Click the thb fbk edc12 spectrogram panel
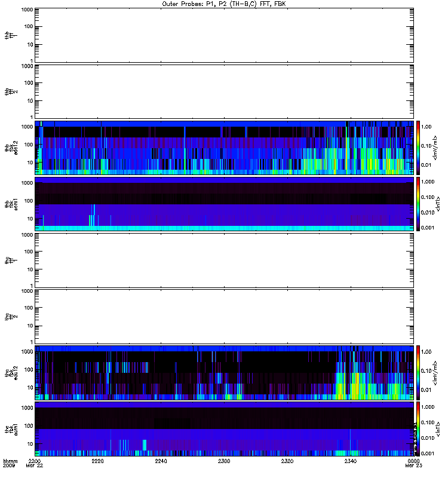 224,148
